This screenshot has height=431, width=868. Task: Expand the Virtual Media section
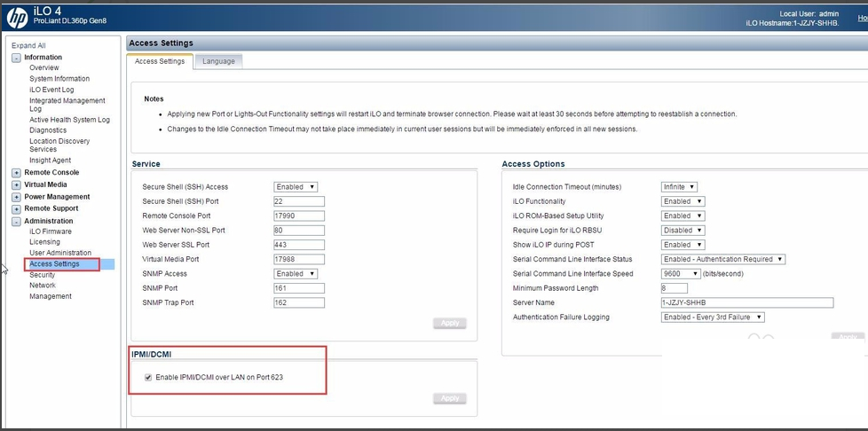(x=17, y=184)
